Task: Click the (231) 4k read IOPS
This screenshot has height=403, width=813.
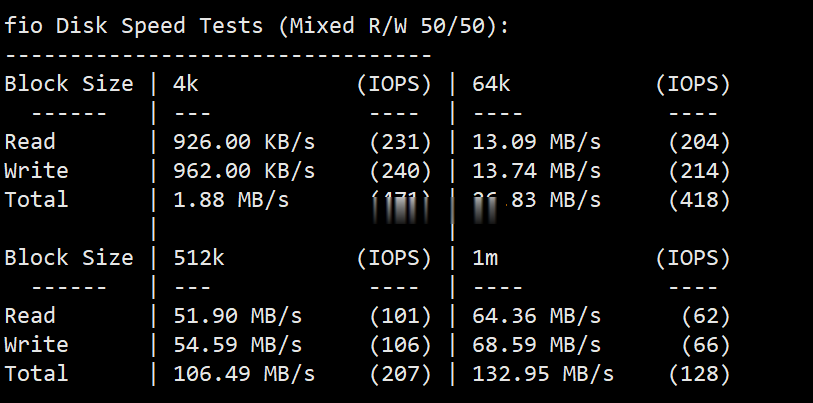Action: click(x=400, y=142)
